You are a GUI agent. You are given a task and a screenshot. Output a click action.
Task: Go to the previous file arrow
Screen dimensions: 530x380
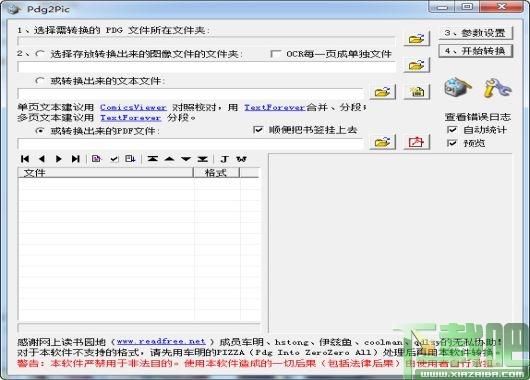(x=42, y=159)
